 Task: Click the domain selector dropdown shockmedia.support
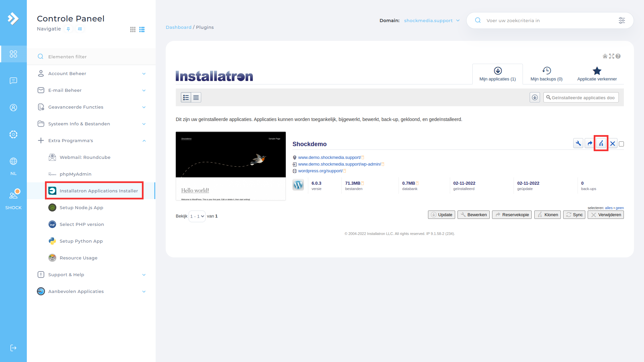tap(431, 20)
